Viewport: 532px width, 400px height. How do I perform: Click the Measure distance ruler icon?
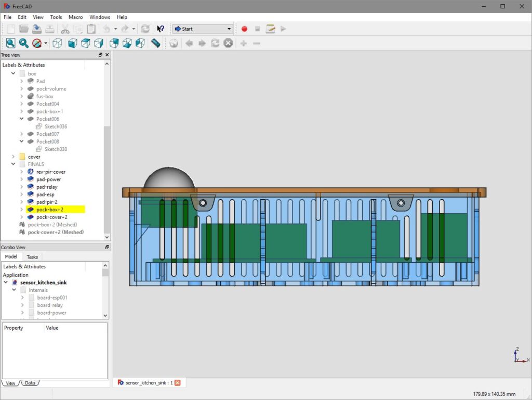tap(155, 43)
